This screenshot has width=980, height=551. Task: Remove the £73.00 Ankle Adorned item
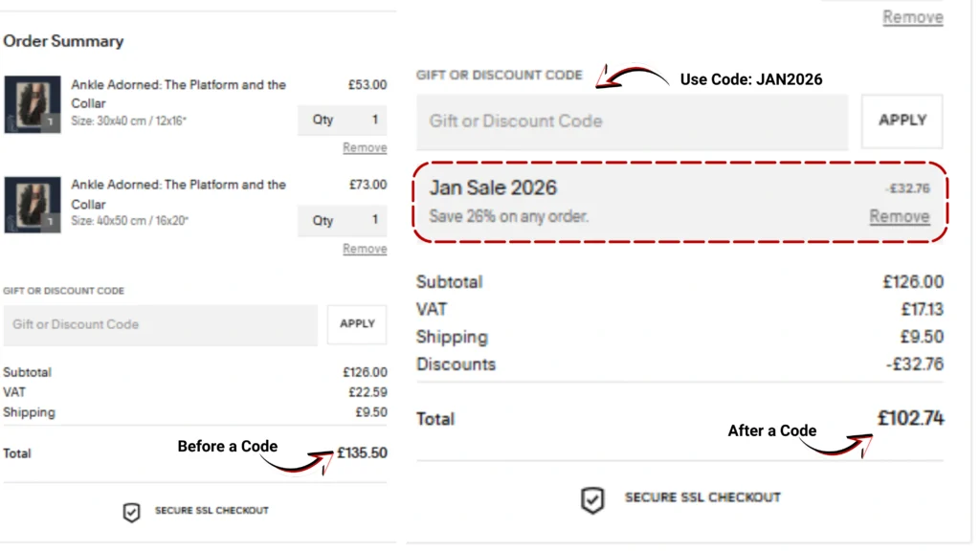pyautogui.click(x=365, y=249)
